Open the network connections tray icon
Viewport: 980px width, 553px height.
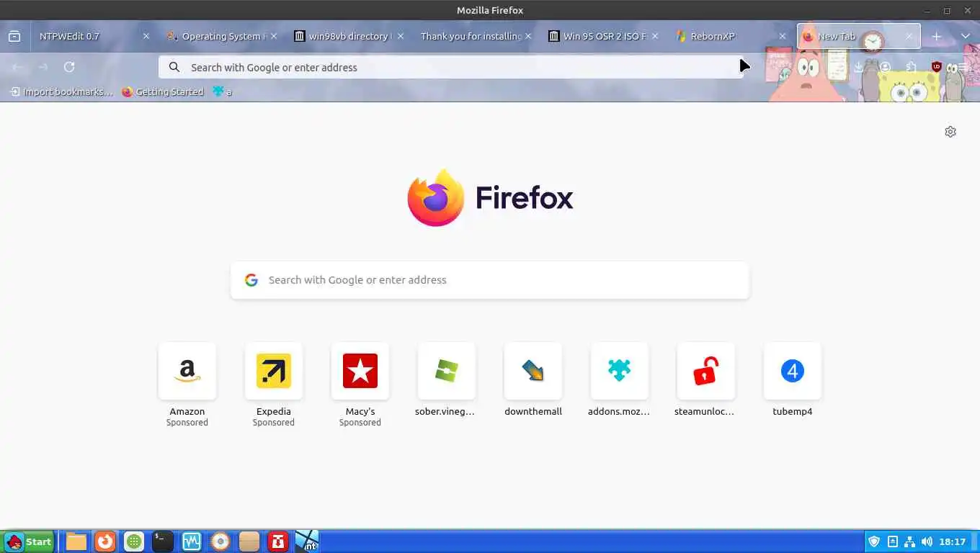[909, 541]
